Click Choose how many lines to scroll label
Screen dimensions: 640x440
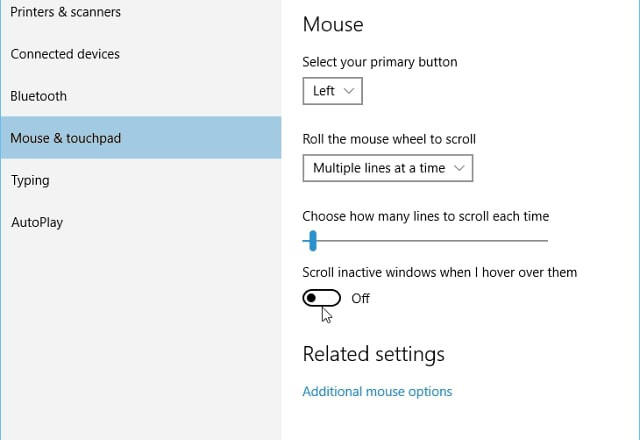click(x=426, y=216)
